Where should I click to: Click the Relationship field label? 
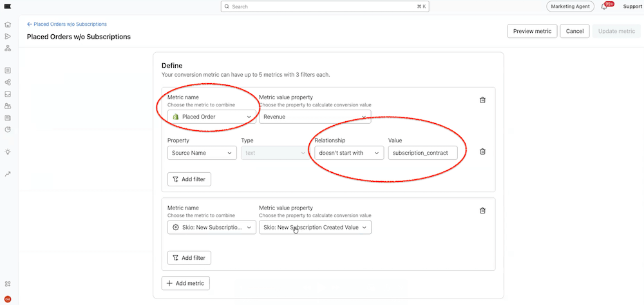[330, 141]
